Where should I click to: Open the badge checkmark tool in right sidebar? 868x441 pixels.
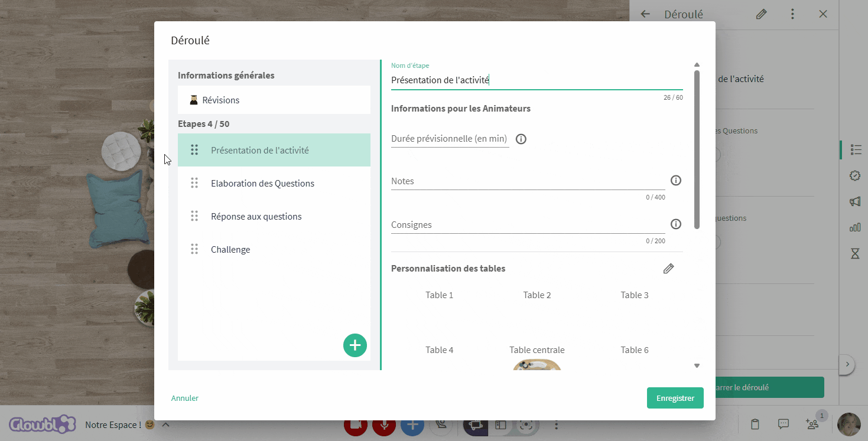(855, 175)
